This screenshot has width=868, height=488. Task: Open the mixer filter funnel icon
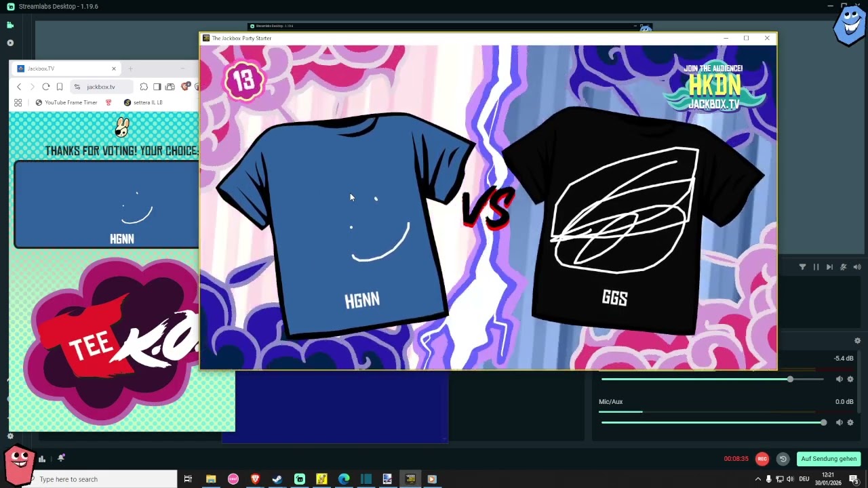802,267
